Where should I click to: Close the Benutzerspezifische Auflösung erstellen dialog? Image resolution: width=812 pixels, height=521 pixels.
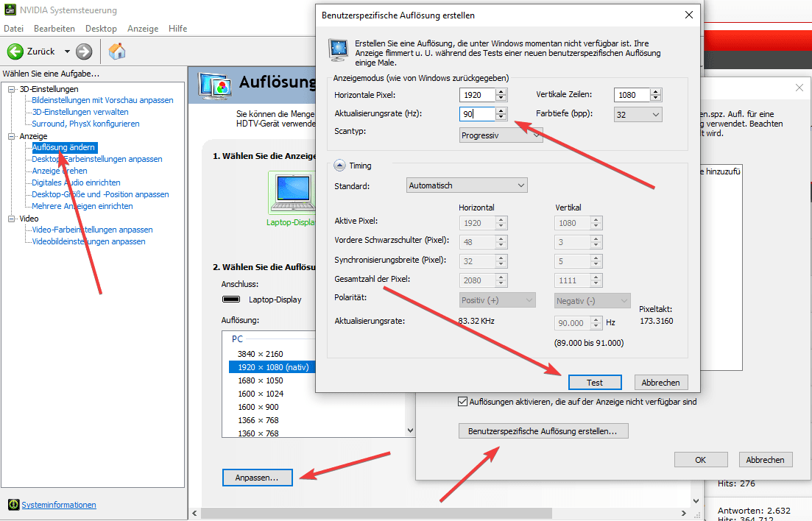pyautogui.click(x=689, y=15)
